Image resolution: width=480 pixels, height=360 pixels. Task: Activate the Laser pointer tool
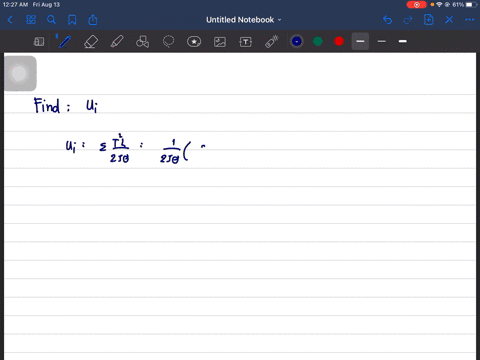click(x=272, y=42)
